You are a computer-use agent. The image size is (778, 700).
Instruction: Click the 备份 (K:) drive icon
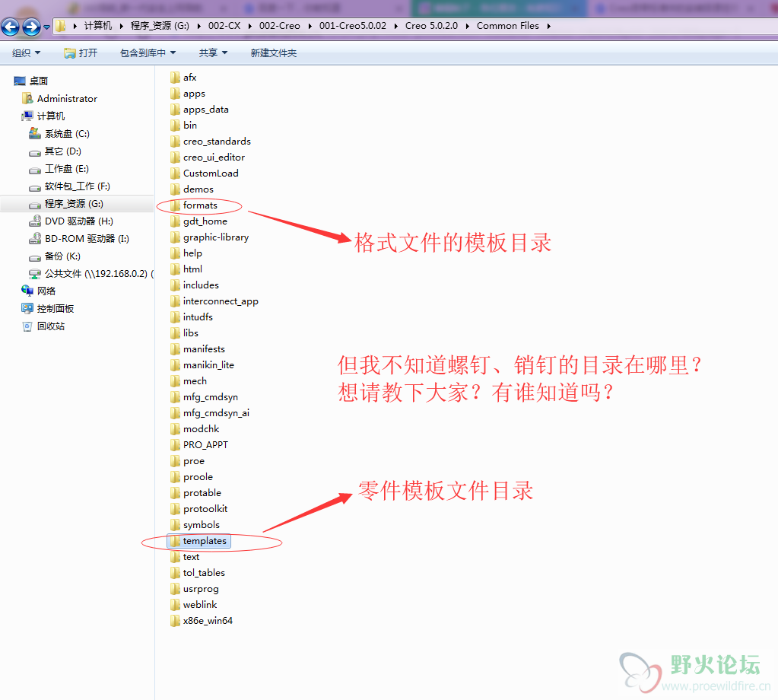point(35,258)
